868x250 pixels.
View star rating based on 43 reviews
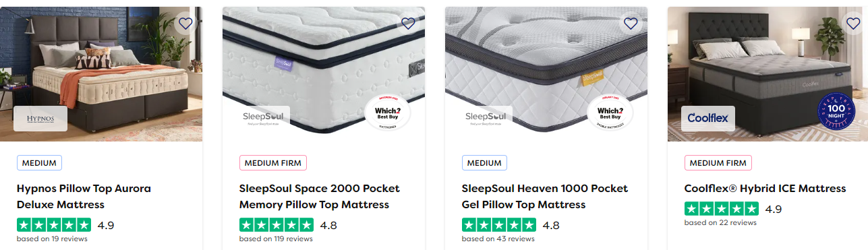499,225
